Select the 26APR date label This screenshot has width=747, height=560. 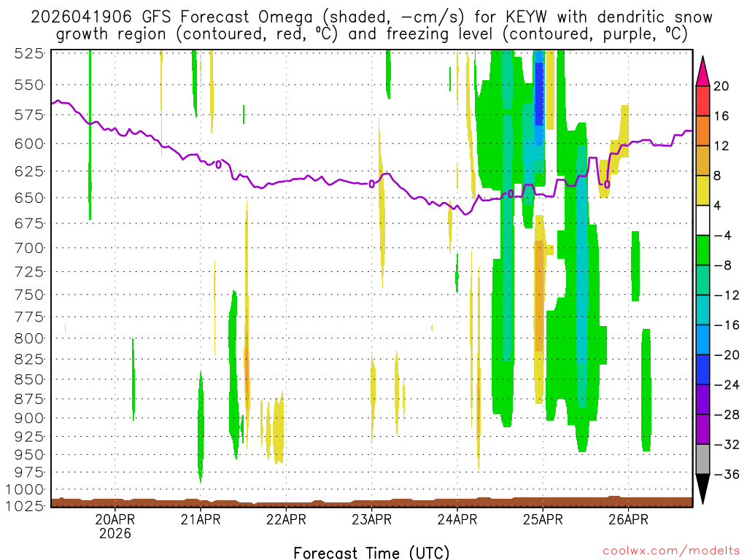coord(628,519)
